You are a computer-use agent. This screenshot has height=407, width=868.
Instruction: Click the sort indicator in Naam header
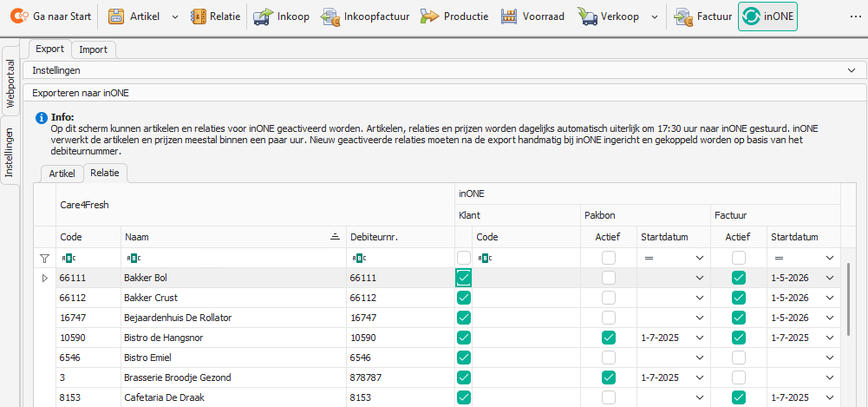pyautogui.click(x=335, y=237)
